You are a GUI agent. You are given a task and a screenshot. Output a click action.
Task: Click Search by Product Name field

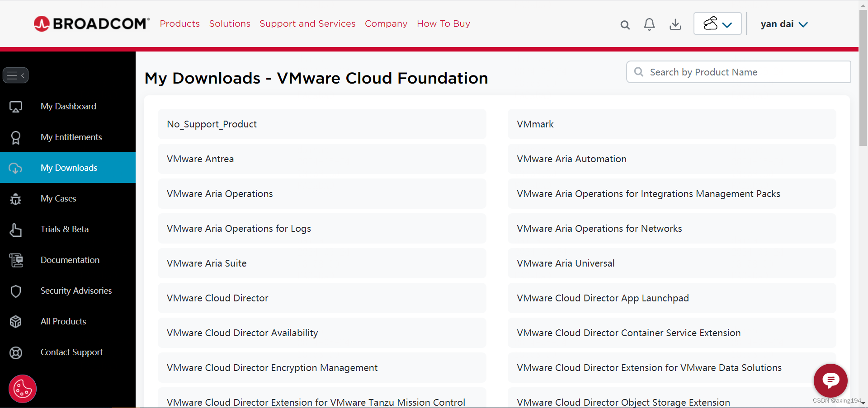click(739, 72)
